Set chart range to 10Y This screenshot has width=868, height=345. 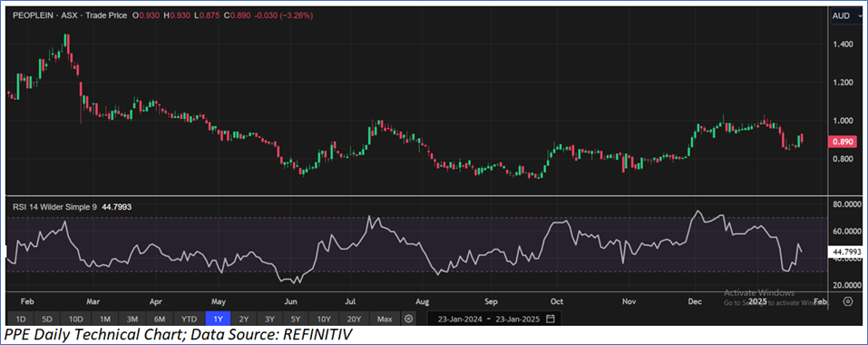[324, 319]
